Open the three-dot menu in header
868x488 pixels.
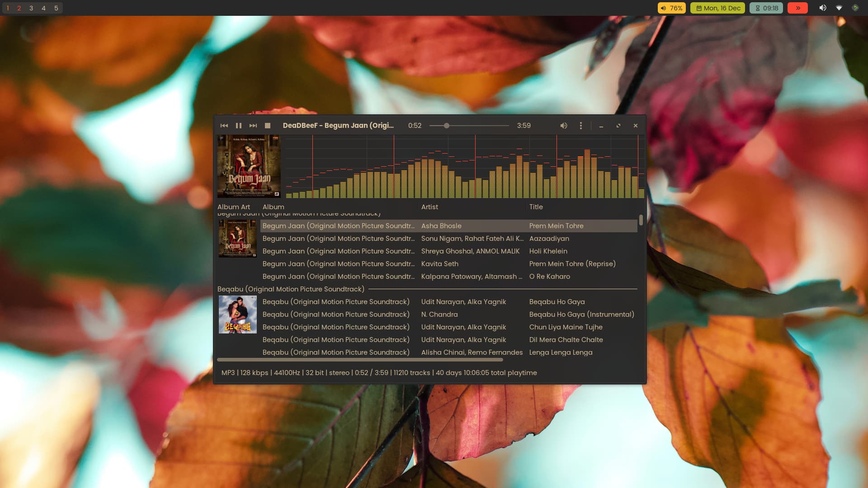point(581,126)
